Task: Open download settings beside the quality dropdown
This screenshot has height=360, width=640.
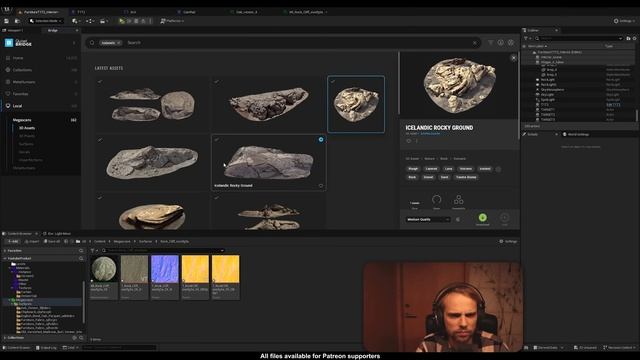Action: (x=458, y=220)
